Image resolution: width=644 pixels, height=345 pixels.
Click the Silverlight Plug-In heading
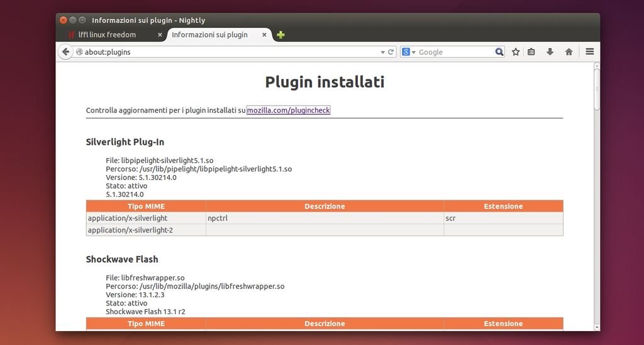[125, 142]
